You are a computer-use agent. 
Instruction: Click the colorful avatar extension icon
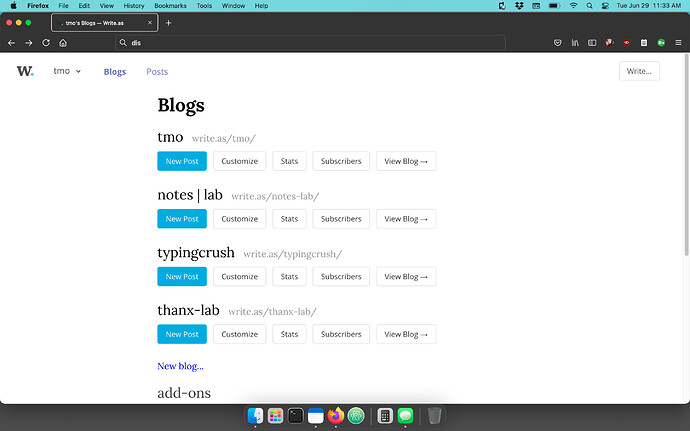[x=609, y=43]
